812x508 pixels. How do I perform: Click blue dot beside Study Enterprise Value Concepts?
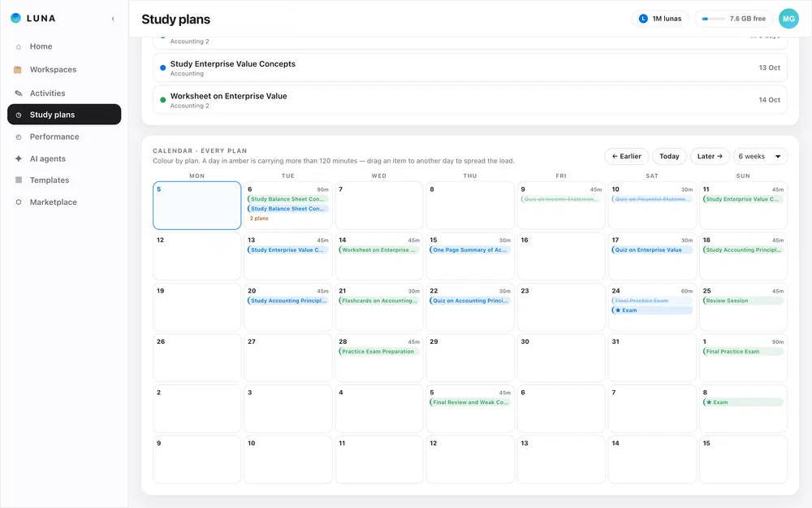(x=162, y=68)
